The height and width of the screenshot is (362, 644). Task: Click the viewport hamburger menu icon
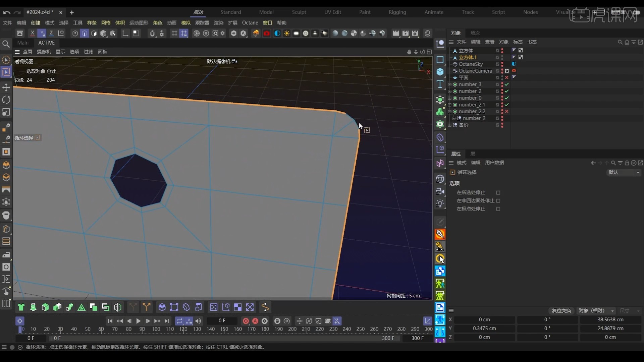17,52
